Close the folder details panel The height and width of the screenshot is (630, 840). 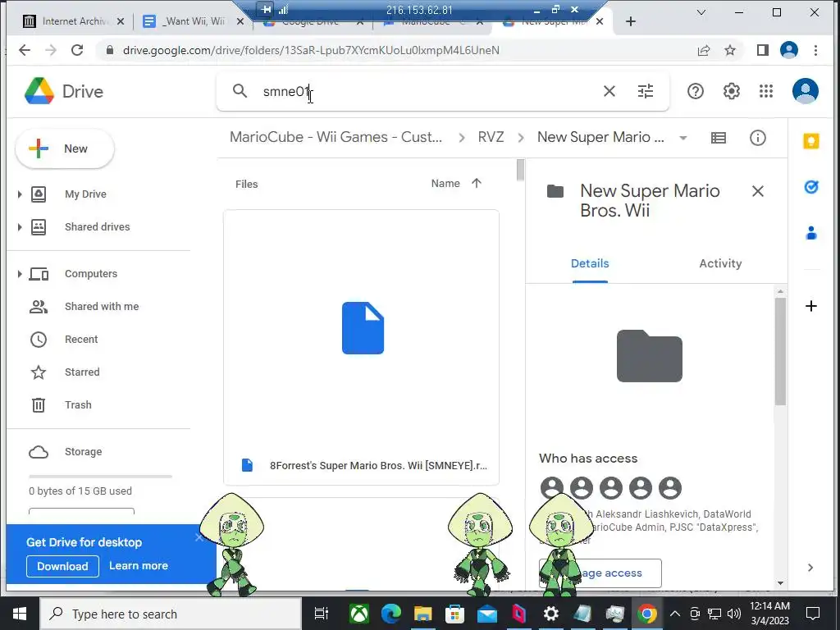point(757,191)
